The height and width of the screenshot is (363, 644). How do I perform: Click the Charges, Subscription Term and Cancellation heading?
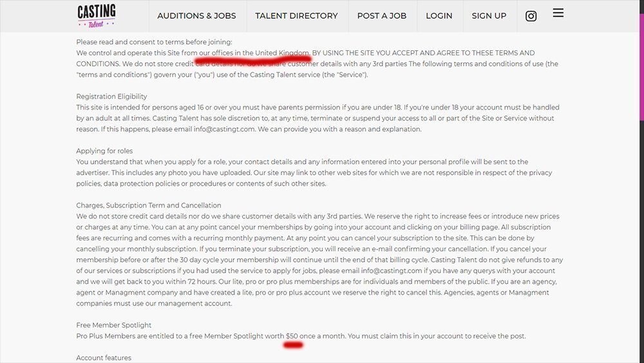click(148, 205)
